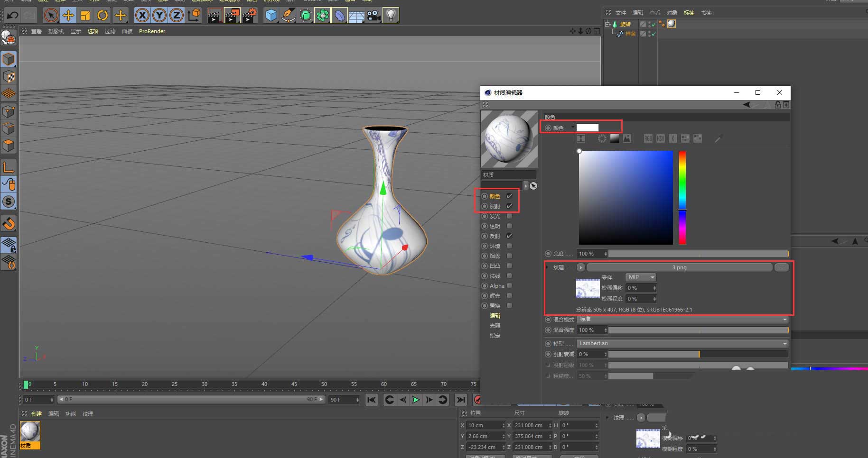
Task: Click the undo arrow icon
Action: [12, 16]
